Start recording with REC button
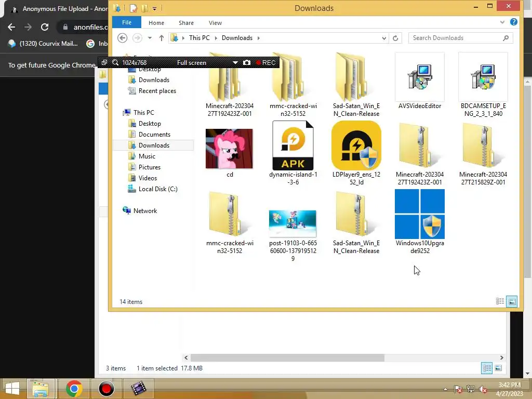 (x=265, y=62)
